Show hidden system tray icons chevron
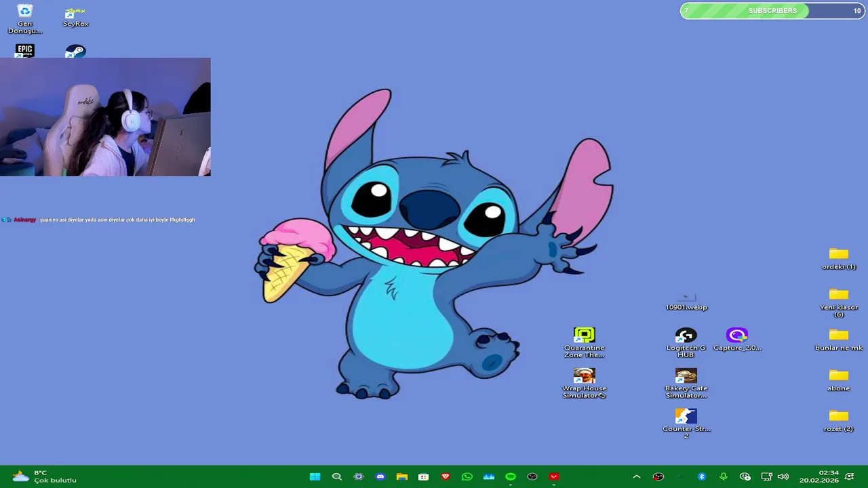Viewport: 868px width, 488px height. [x=636, y=476]
